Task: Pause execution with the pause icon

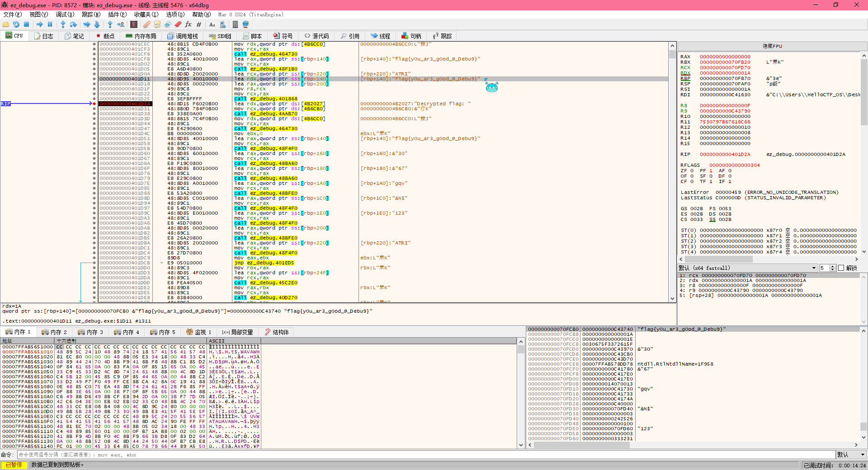Action: [x=50, y=24]
